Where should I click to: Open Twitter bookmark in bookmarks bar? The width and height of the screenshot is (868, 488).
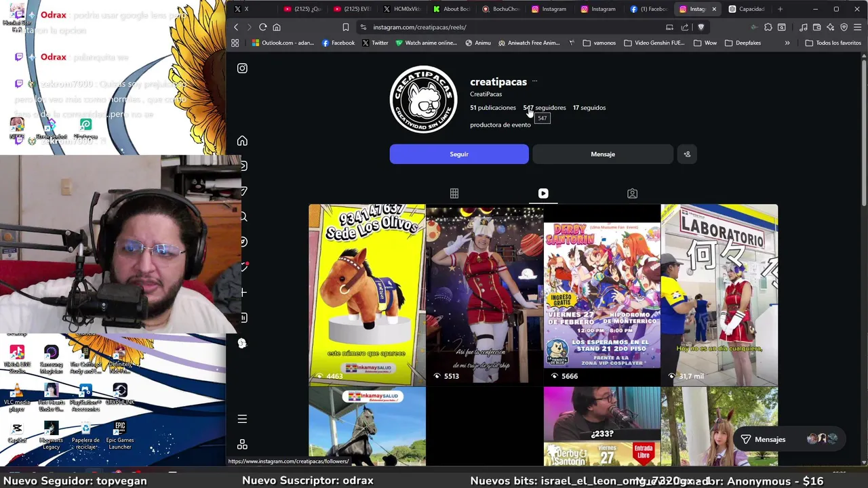click(375, 43)
